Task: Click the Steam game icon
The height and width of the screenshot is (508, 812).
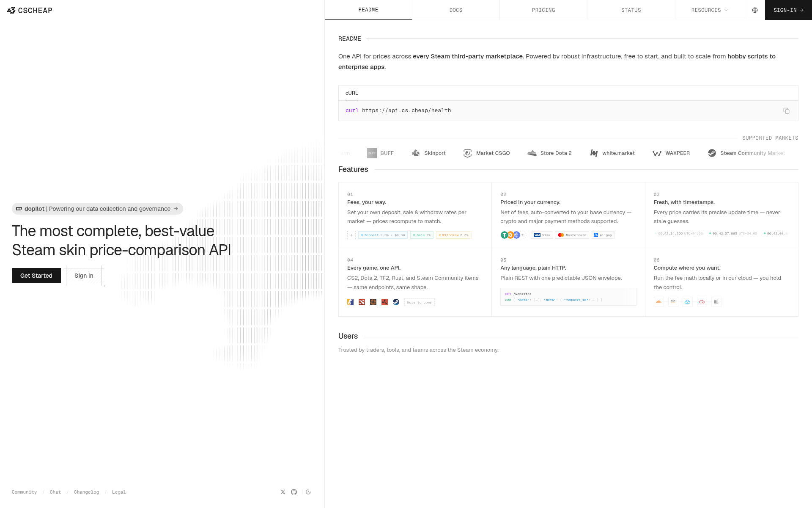Action: [x=396, y=302]
